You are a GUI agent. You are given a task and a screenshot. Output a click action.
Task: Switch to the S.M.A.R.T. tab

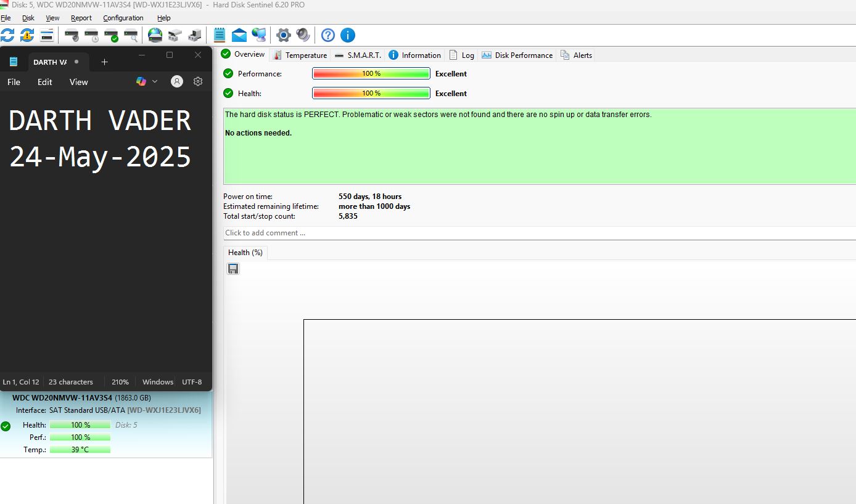coord(358,55)
